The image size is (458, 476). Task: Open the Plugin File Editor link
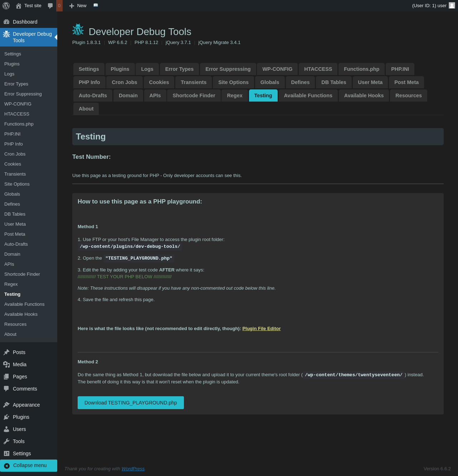261,329
